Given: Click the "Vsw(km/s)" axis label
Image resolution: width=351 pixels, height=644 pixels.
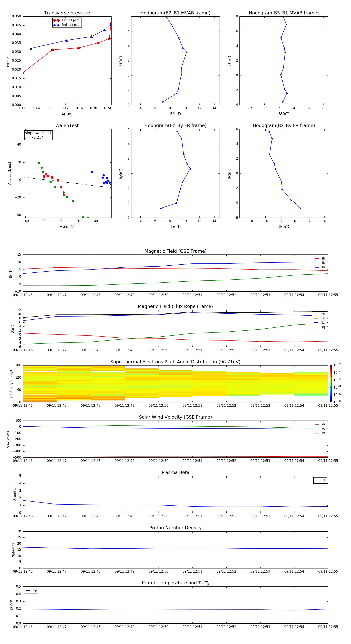Looking at the screenshot, I should (8, 439).
